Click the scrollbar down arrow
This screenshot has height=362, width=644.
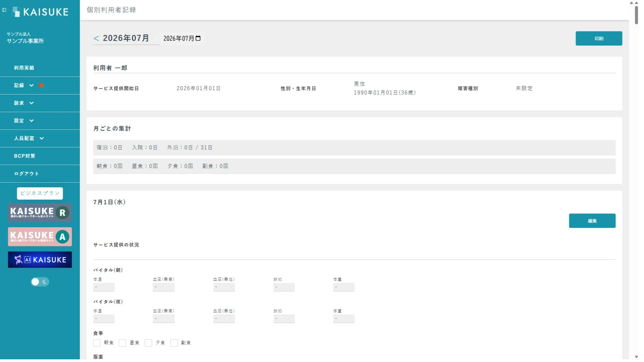[636, 357]
